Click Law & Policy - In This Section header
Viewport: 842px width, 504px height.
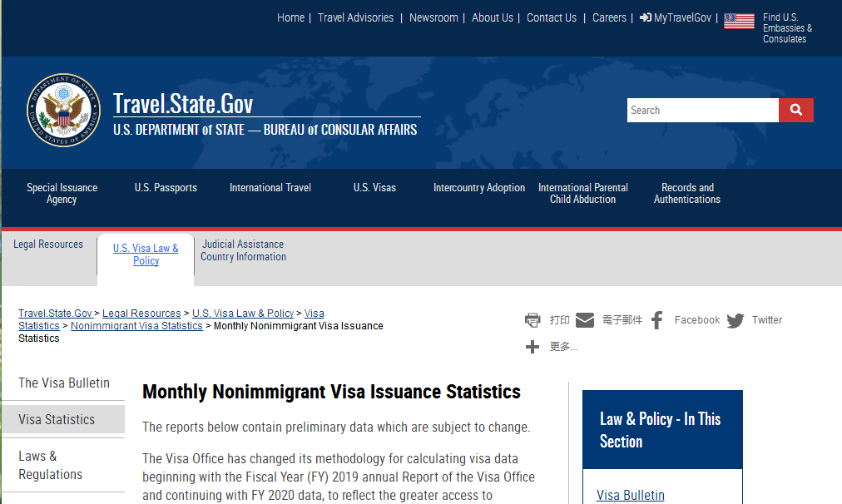click(x=662, y=429)
